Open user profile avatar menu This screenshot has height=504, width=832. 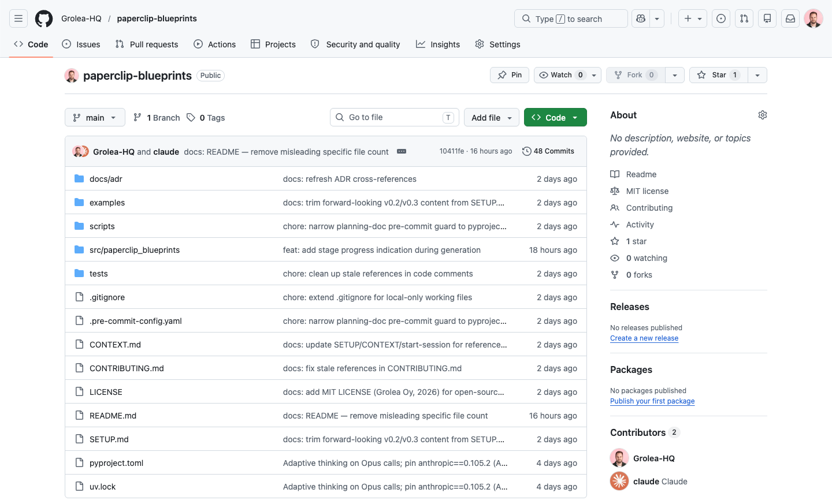pos(814,18)
